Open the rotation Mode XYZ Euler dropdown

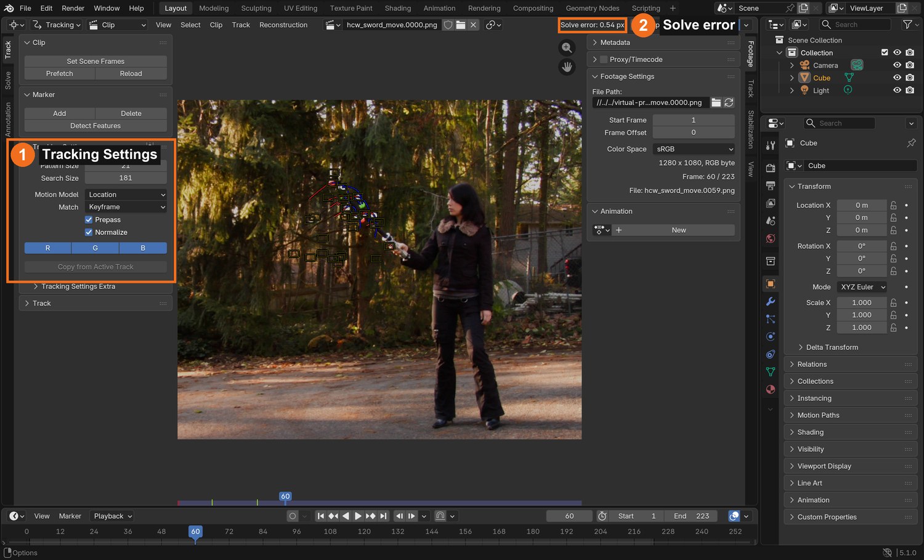[x=862, y=287]
